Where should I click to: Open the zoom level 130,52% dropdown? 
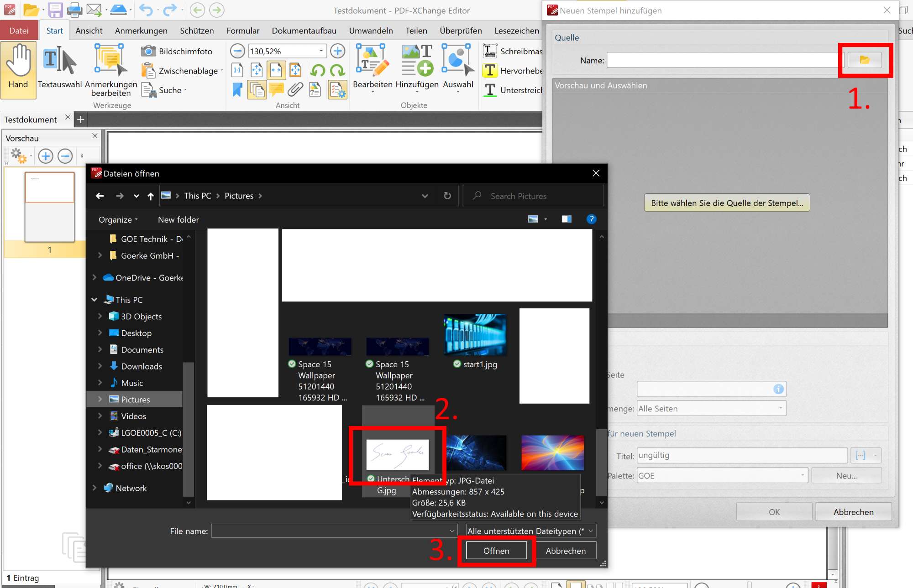click(x=321, y=51)
